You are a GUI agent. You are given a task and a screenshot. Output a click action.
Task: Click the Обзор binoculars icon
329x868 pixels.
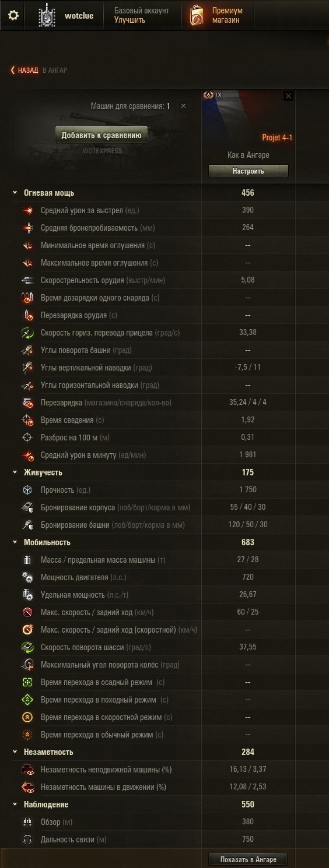click(x=27, y=822)
